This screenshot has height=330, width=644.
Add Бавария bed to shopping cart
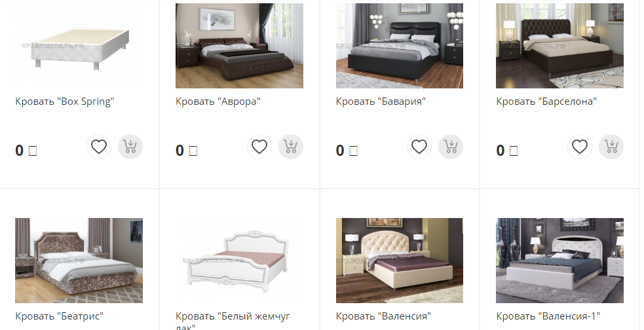[x=451, y=147]
